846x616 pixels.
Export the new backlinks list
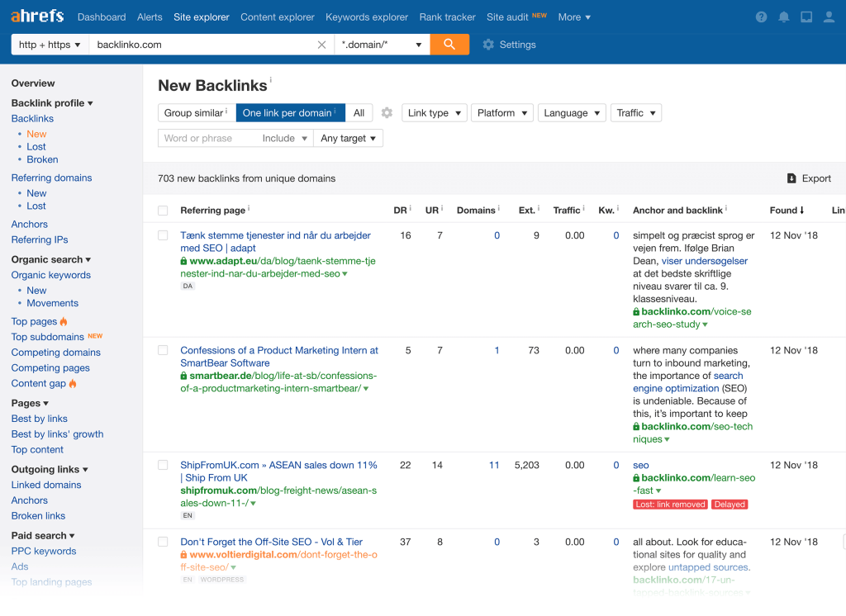809,178
